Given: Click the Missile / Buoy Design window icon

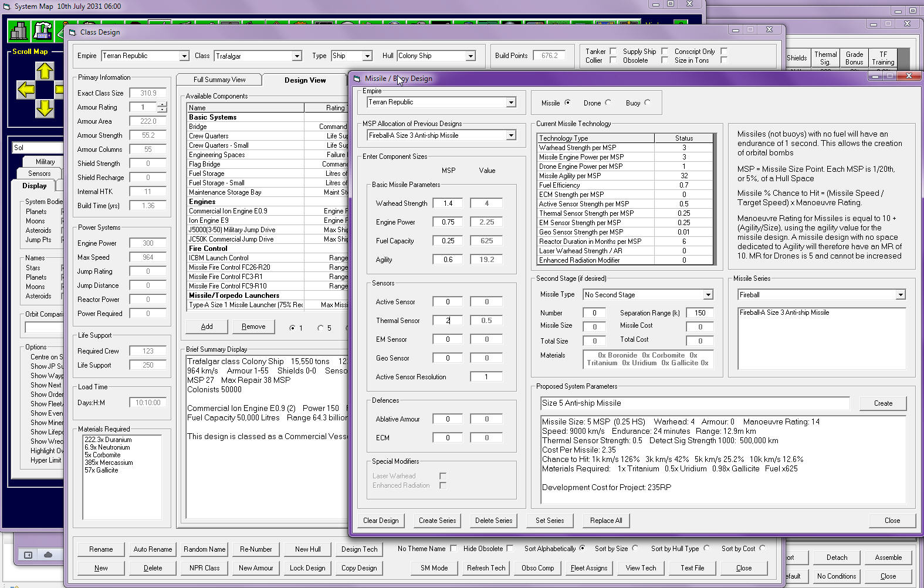Looking at the screenshot, I should point(357,78).
